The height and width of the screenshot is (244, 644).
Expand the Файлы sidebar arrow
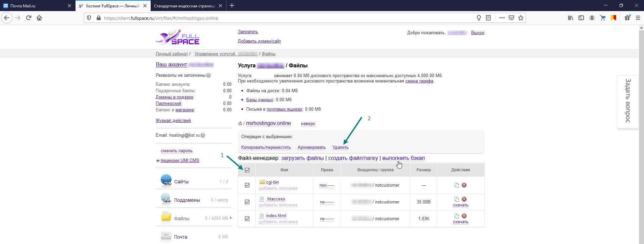pos(231,218)
